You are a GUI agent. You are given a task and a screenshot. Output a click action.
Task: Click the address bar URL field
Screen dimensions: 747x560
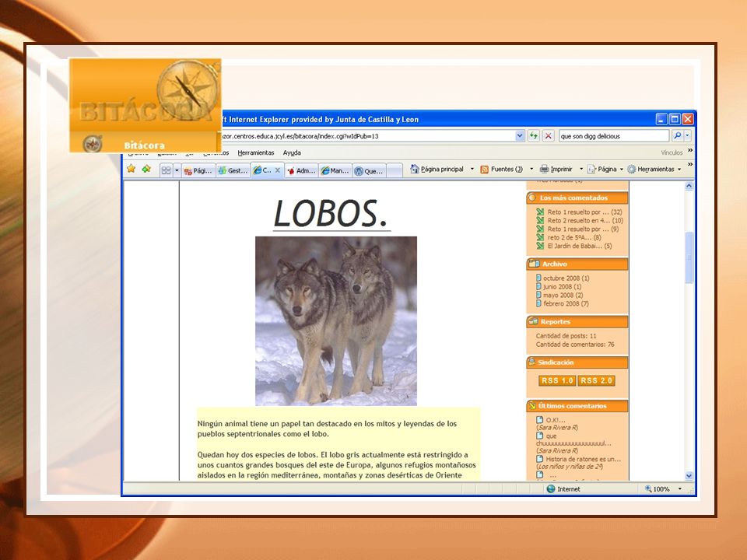[366, 136]
